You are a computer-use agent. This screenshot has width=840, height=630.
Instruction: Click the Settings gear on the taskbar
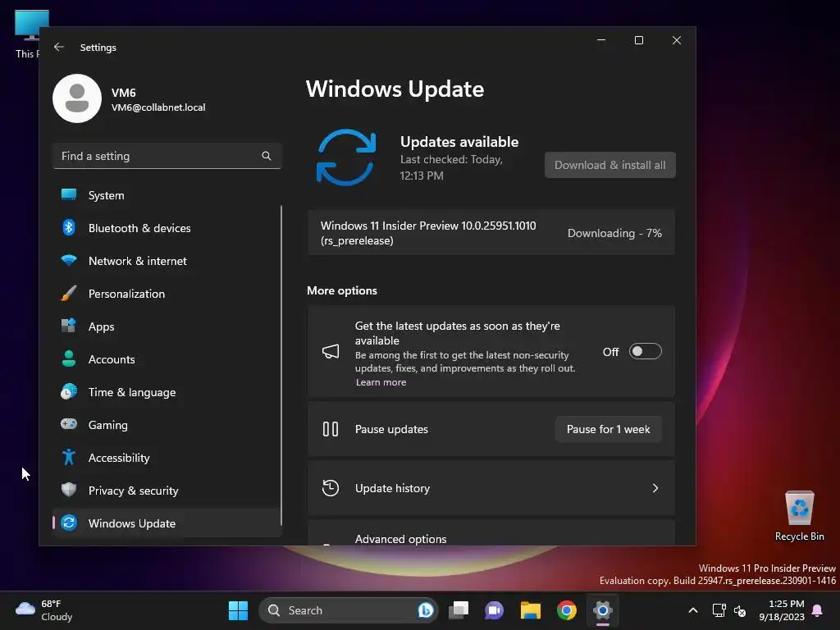(x=603, y=610)
